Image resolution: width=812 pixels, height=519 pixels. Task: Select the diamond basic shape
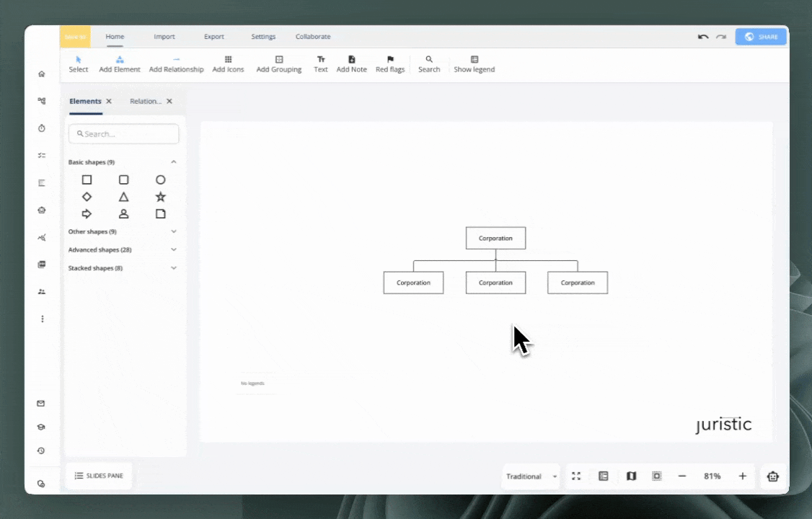(87, 197)
